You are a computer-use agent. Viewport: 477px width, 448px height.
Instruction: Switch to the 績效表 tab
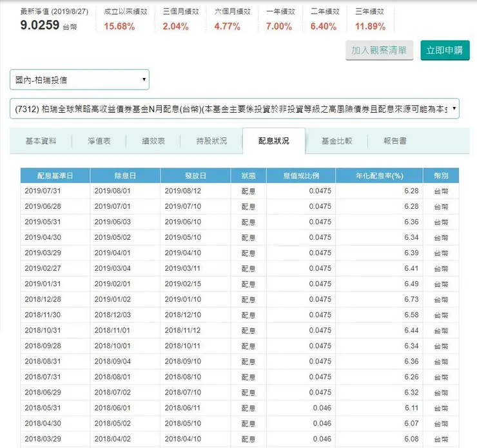(153, 141)
